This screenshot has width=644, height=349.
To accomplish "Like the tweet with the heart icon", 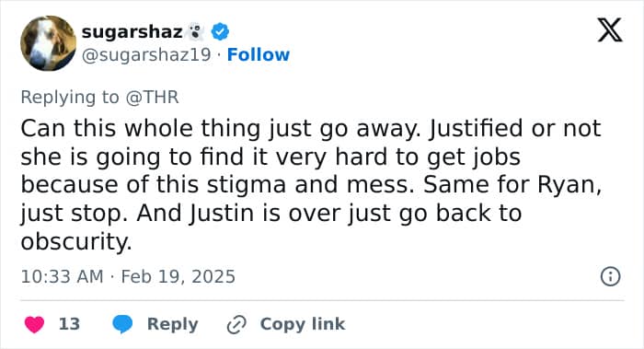I will [x=35, y=324].
